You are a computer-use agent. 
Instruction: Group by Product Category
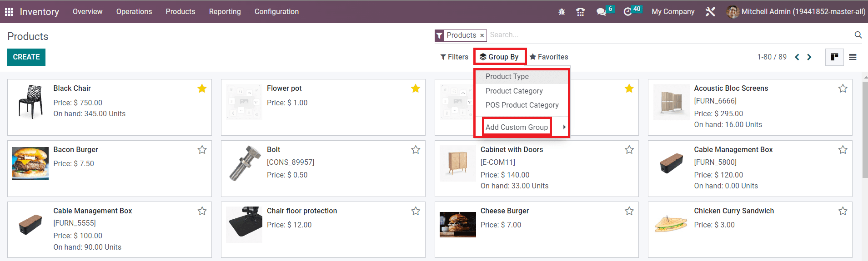click(514, 91)
